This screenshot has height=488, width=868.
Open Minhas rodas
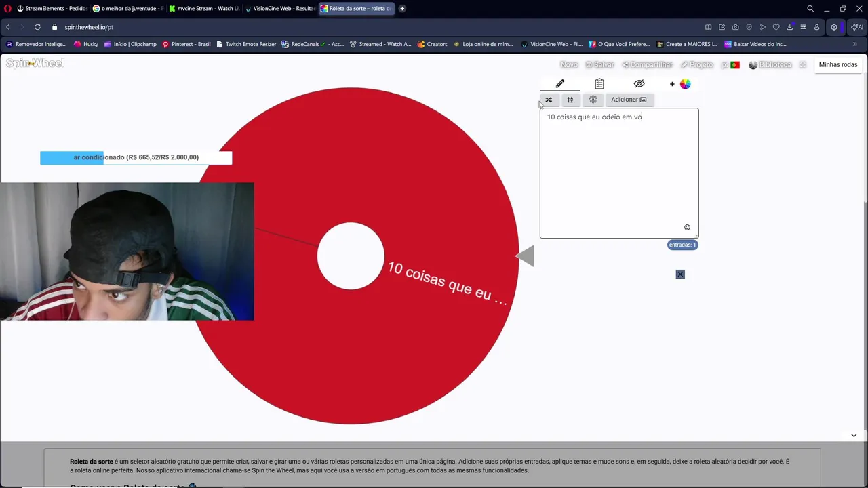pos(838,64)
